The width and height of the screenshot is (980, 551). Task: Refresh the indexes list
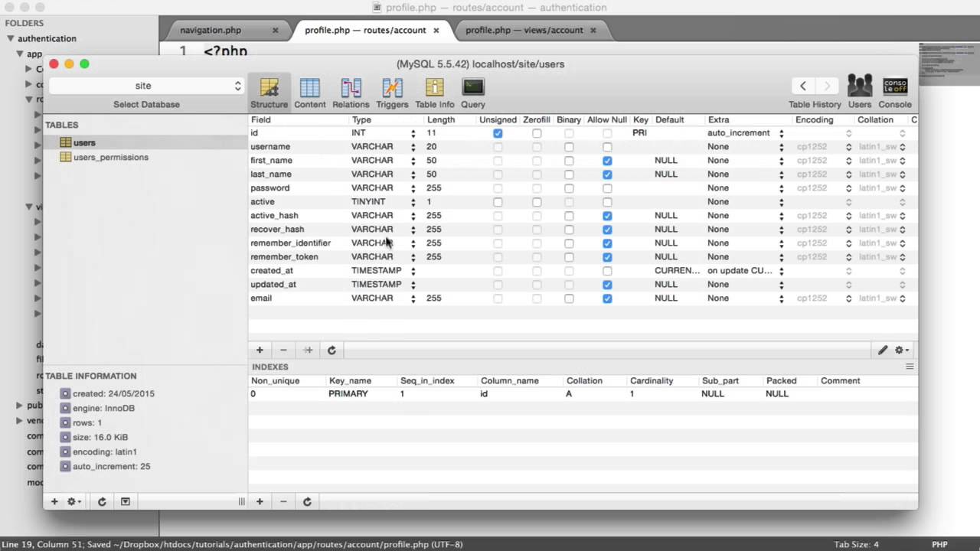pyautogui.click(x=307, y=501)
